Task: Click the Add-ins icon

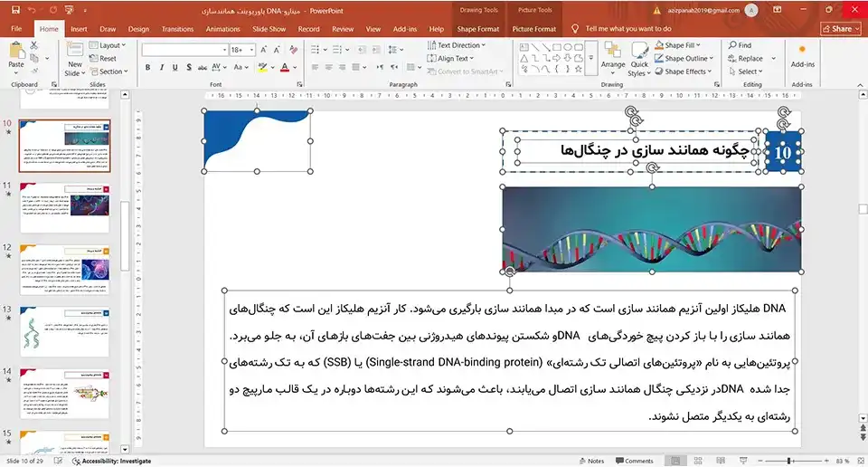Action: click(x=802, y=50)
